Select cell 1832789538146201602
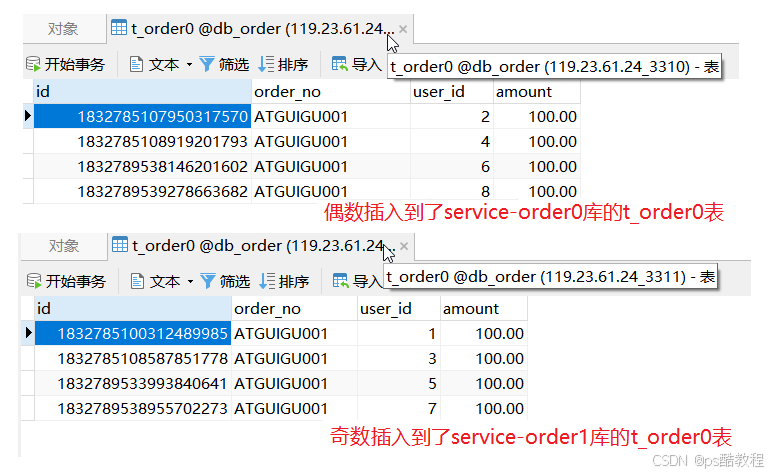The image size is (772, 474). (142, 167)
